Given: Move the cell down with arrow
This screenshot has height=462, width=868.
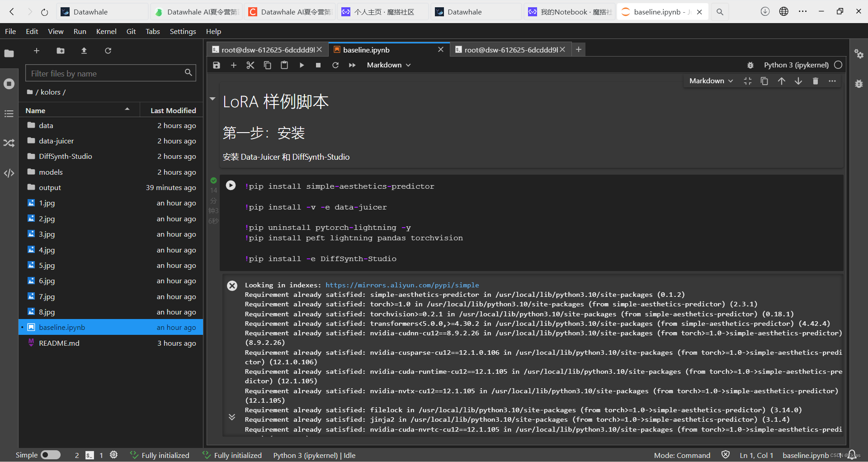Looking at the screenshot, I should coord(798,81).
